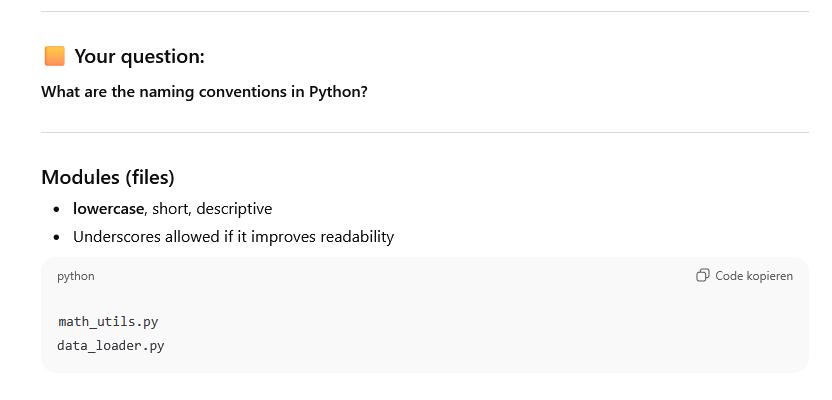Click the divider line above Your question
This screenshot has height=400, width=832.
click(424, 12)
